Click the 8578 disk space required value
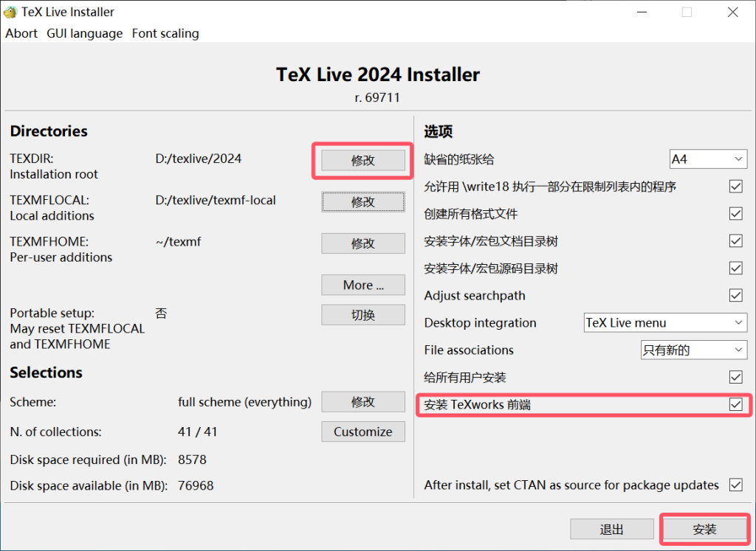Viewport: 756px width, 551px height. click(192, 460)
